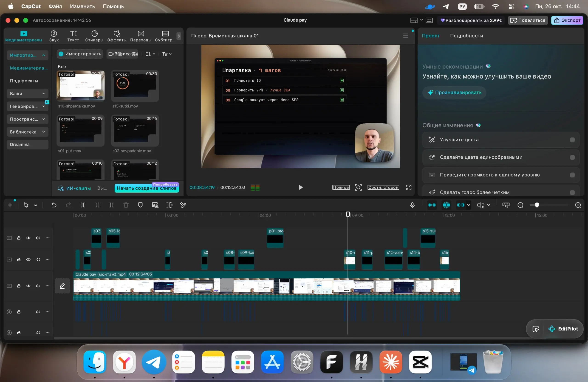Open the Переходы (Transitions) panel
This screenshot has width=588, height=382.
point(141,36)
